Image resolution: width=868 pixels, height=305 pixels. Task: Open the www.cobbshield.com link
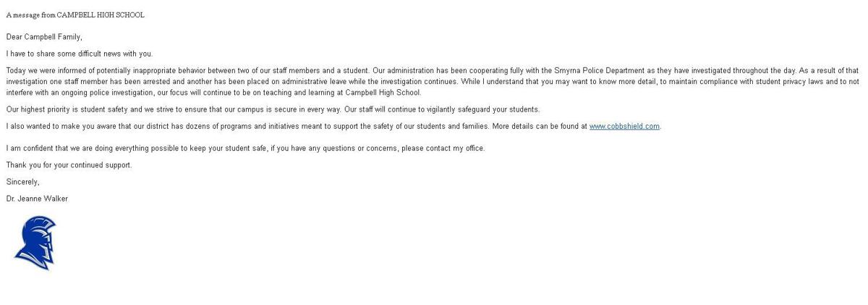(624, 126)
